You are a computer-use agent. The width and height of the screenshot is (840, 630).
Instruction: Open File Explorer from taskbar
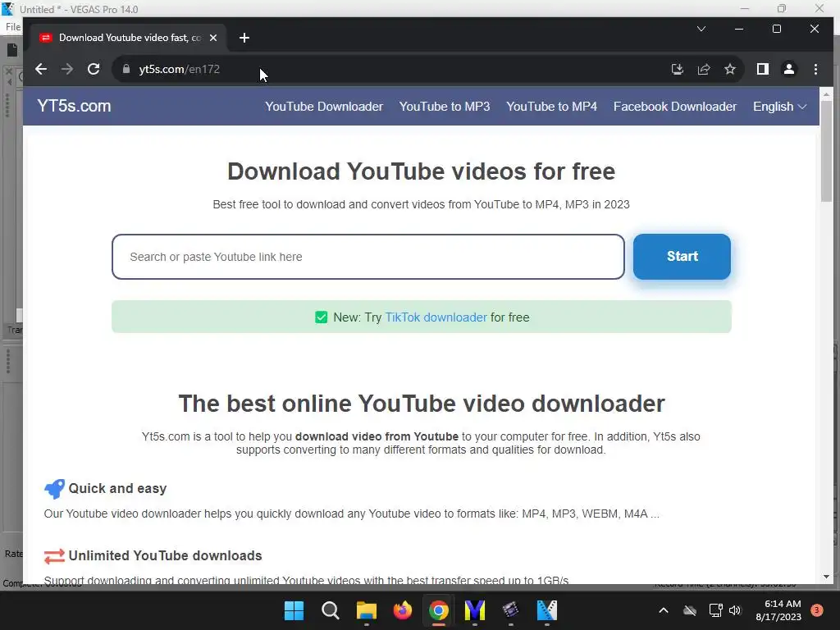367,610
